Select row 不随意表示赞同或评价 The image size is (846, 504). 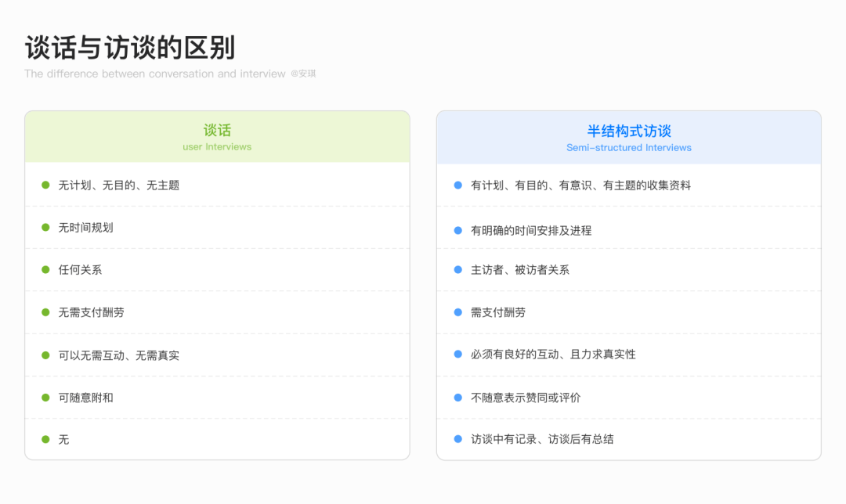(x=628, y=398)
